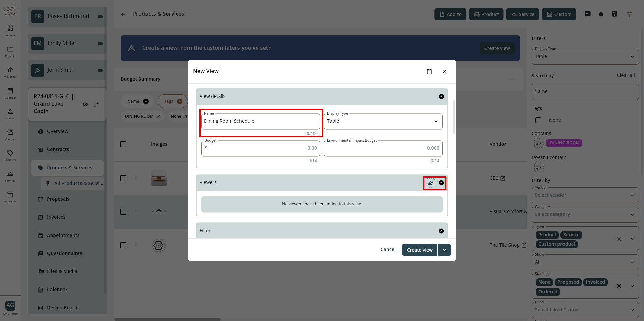Open the Select vendor dropdown

point(585,195)
